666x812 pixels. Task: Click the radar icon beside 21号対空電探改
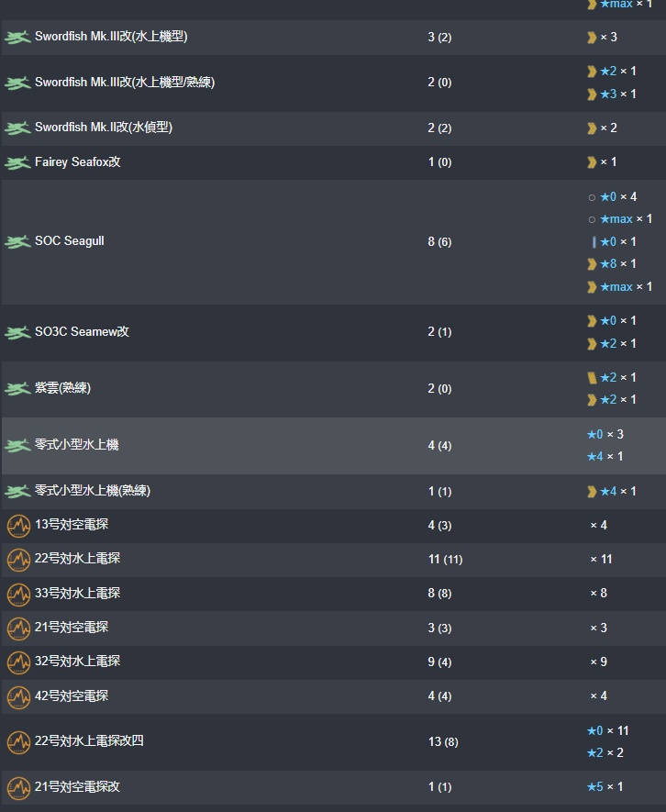[x=18, y=787]
